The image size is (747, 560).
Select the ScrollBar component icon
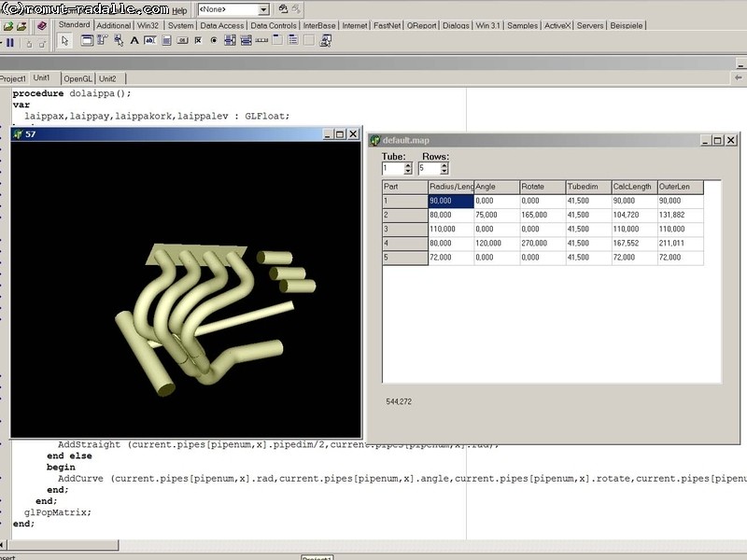[261, 41]
